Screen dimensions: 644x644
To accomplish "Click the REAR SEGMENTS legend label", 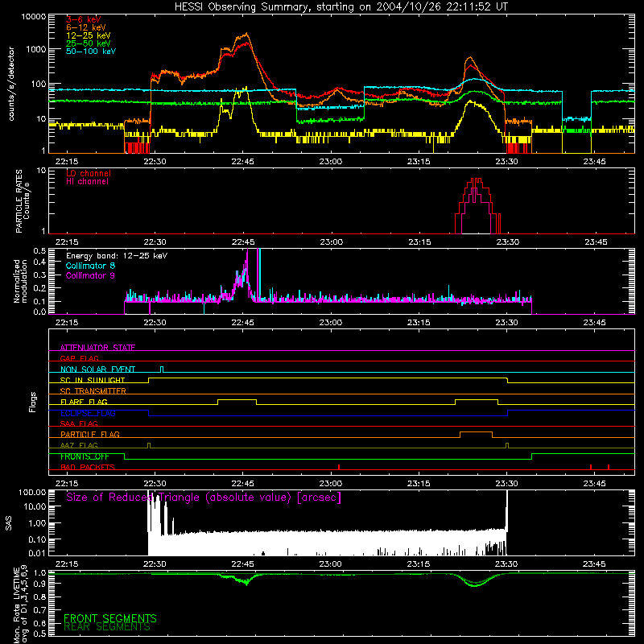I will click(x=107, y=627).
